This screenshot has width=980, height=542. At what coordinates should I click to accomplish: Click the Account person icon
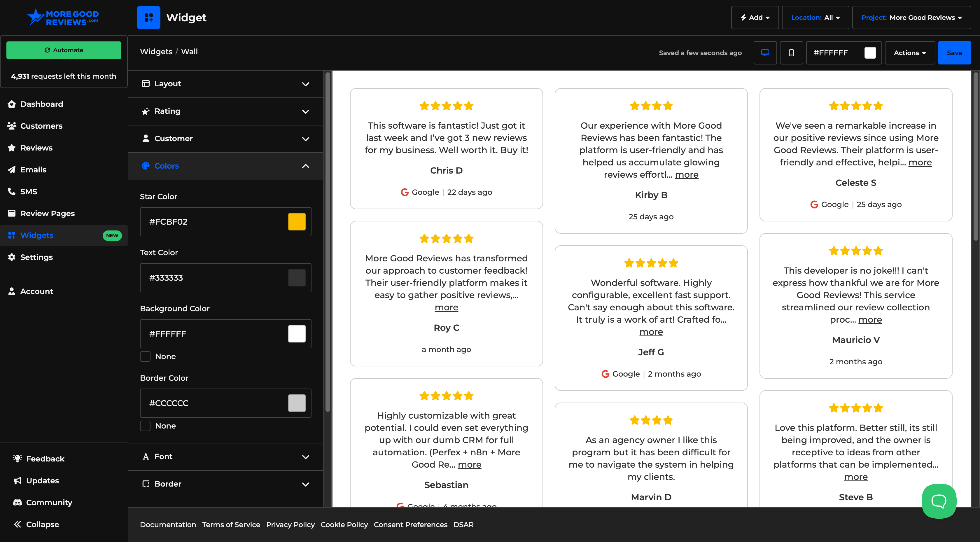point(12,291)
